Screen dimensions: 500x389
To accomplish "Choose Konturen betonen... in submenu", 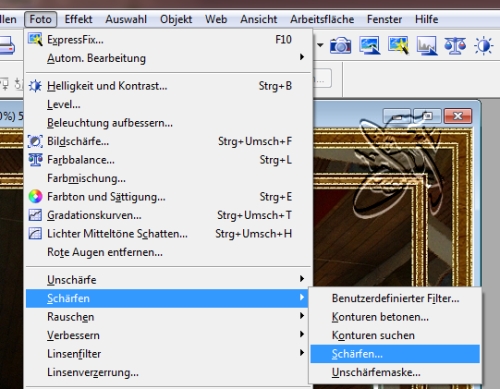I will (x=395, y=317).
